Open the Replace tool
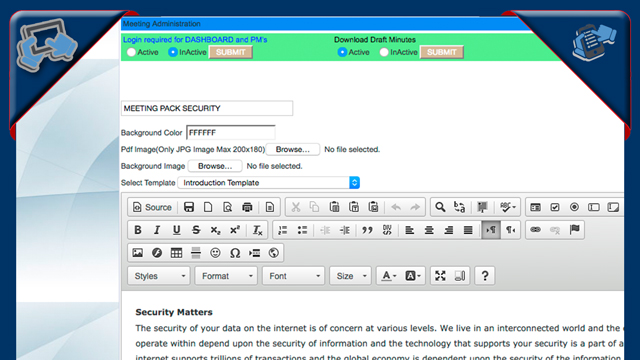Screen dimensions: 640x360 pyautogui.click(x=460, y=207)
